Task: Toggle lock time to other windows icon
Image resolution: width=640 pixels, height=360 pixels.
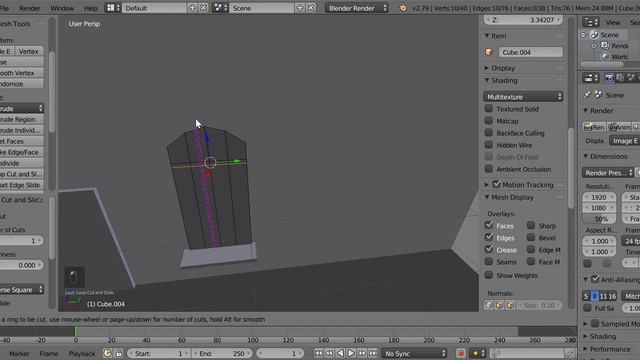Action: coord(119,353)
